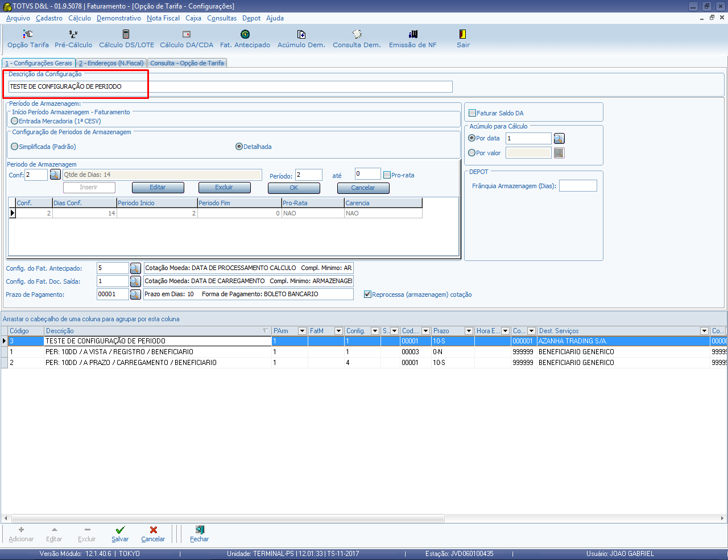Open the Depot menu

pyautogui.click(x=251, y=18)
